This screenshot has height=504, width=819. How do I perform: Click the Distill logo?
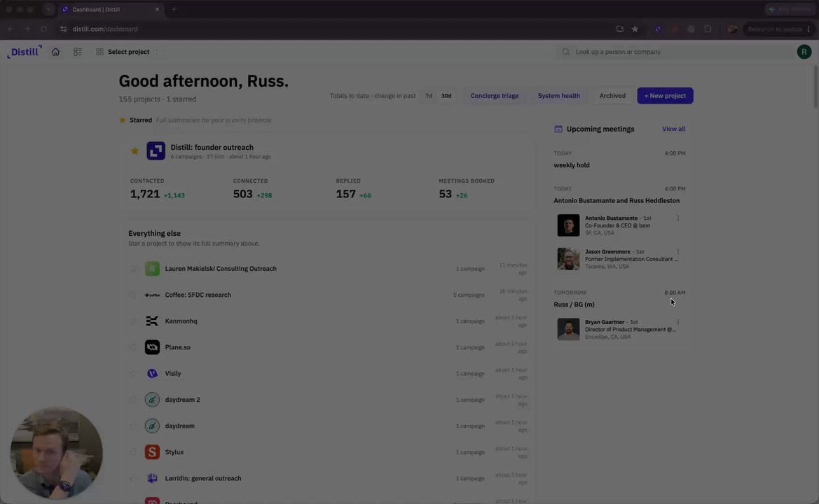coord(25,52)
